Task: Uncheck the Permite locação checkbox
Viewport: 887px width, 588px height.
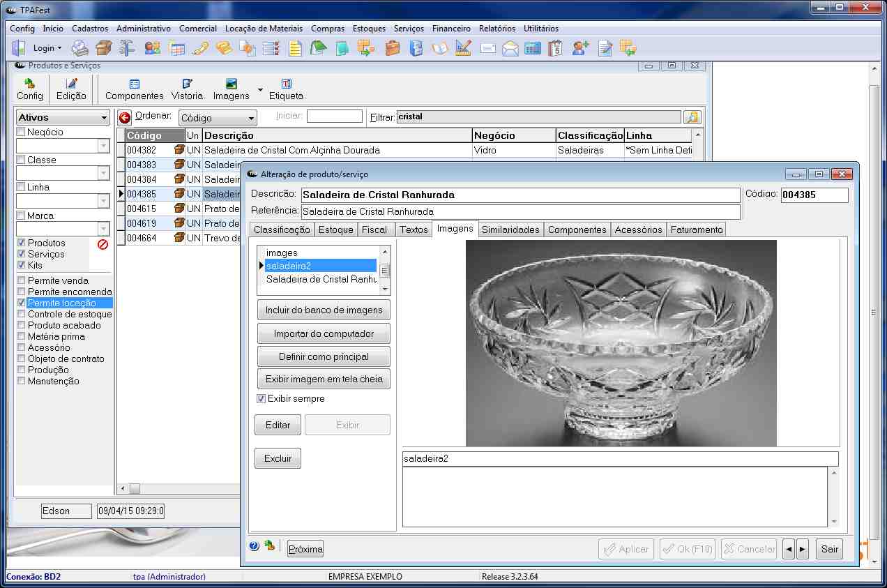Action: [22, 303]
